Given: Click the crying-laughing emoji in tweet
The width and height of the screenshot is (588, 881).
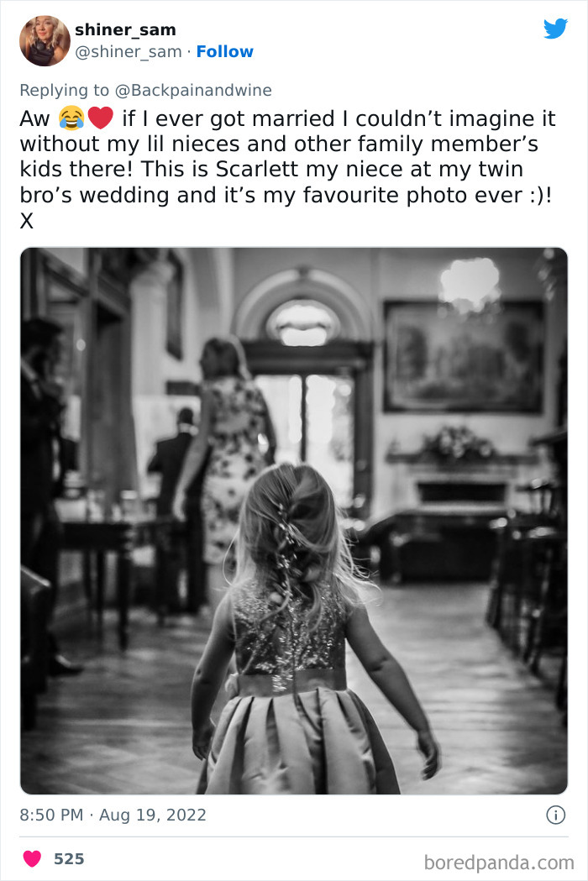Looking at the screenshot, I should tap(71, 118).
